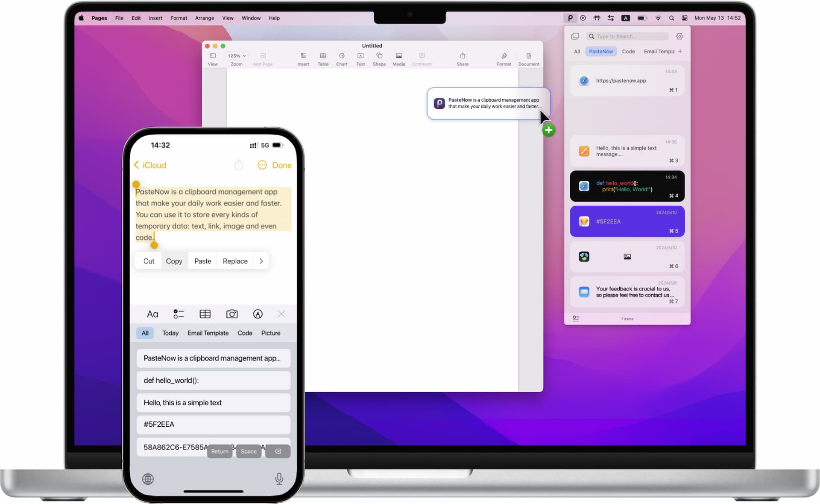This screenshot has height=504, width=820.
Task: Tap the microphone dictation button on the keyboard
Action: click(x=279, y=479)
